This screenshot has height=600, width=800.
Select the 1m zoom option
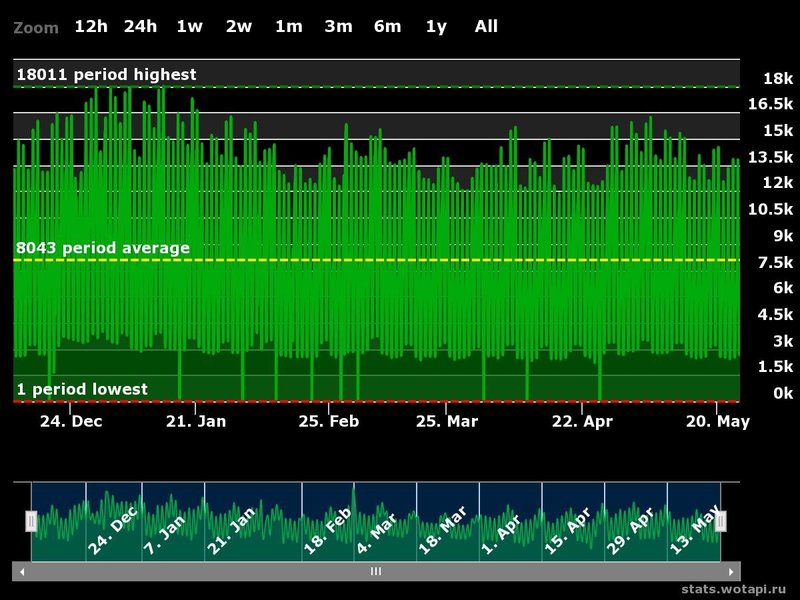pyautogui.click(x=287, y=27)
